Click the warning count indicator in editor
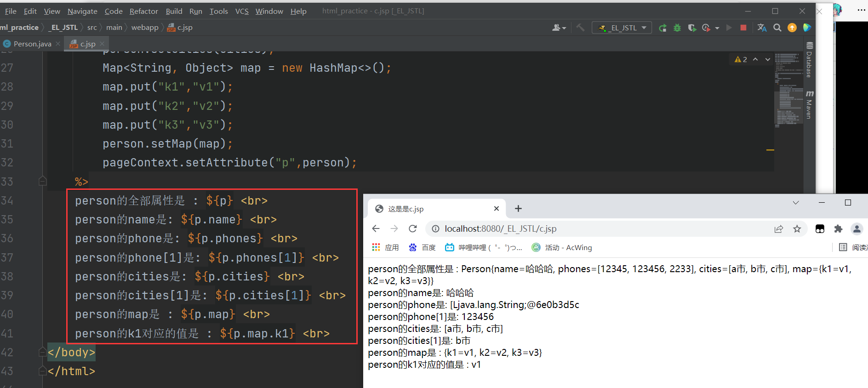This screenshot has height=388, width=868. (x=741, y=59)
